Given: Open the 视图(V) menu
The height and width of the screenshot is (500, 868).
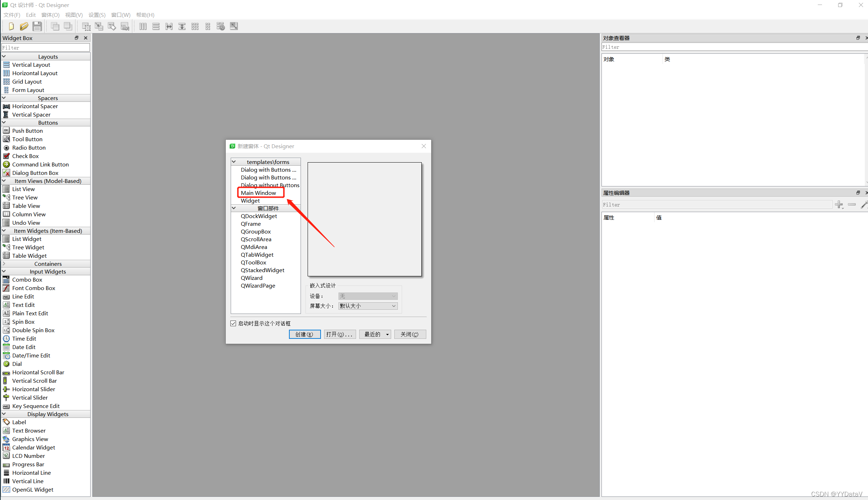Looking at the screenshot, I should pos(74,15).
